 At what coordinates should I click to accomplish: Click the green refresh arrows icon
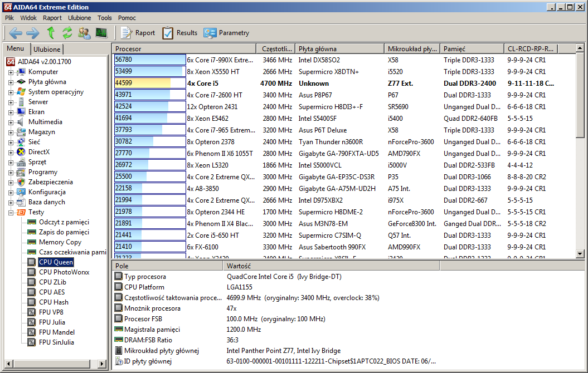coord(67,33)
